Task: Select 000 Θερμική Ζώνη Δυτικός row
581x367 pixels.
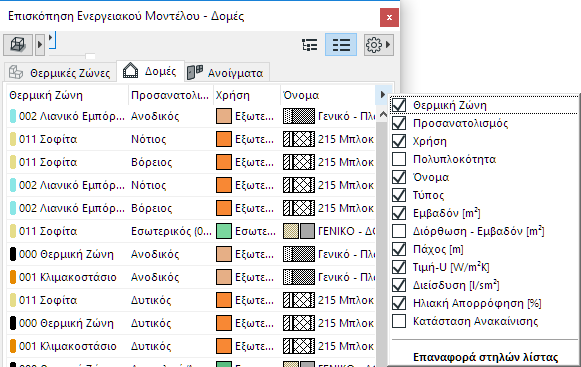Action: tap(191, 323)
